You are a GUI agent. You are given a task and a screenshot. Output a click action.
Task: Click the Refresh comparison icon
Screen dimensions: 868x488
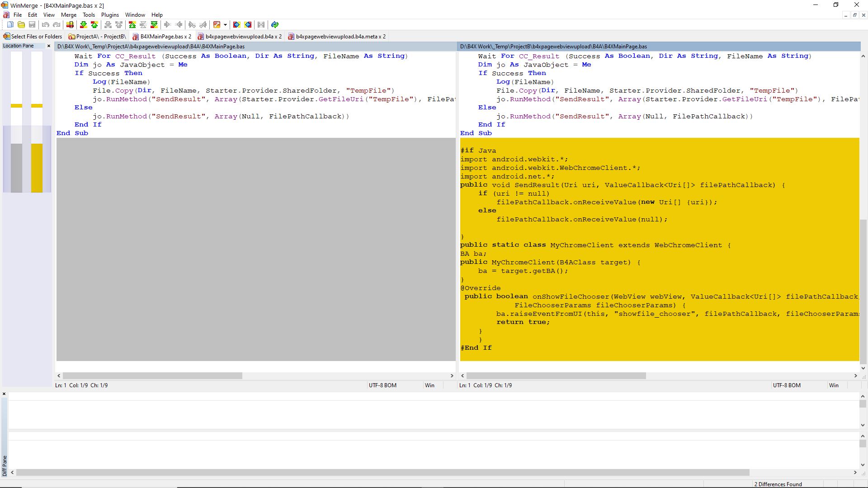pyautogui.click(x=275, y=25)
